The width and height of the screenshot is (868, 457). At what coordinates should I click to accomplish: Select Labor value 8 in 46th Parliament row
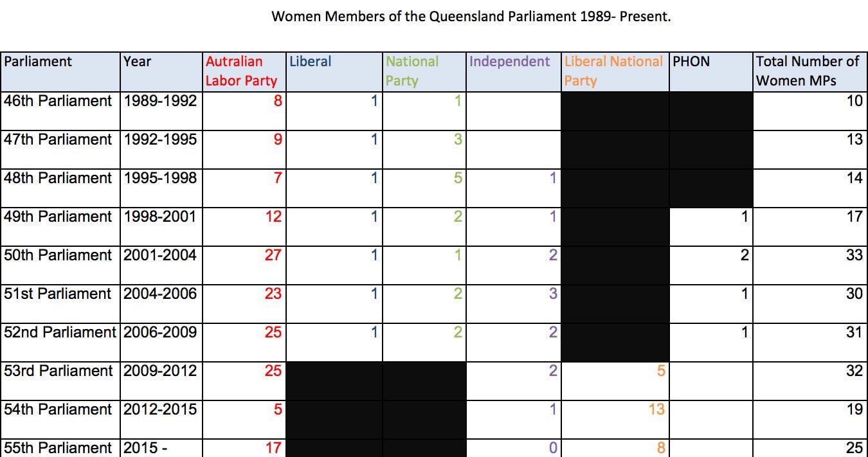pos(278,101)
